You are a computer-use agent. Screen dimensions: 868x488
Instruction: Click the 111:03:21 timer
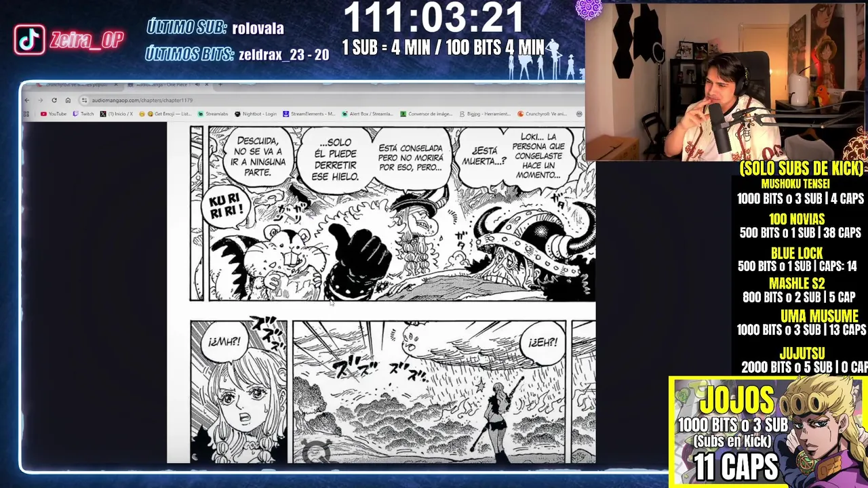pyautogui.click(x=433, y=18)
